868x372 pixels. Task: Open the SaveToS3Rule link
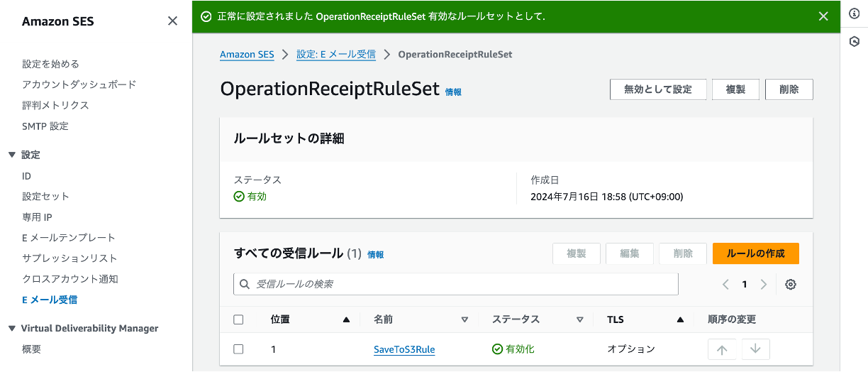[404, 349]
